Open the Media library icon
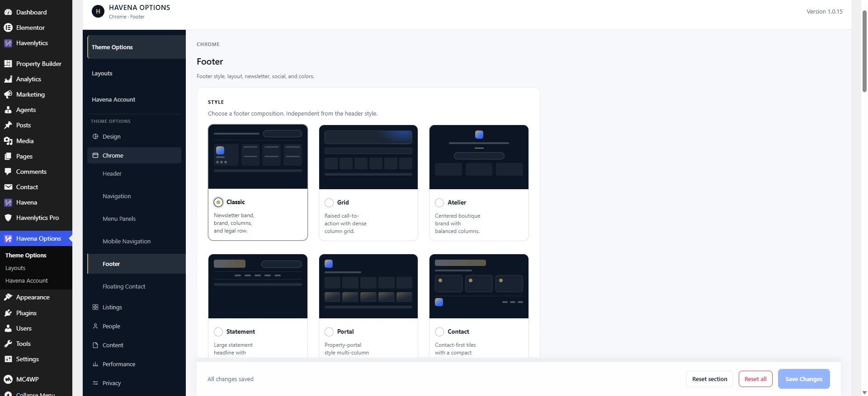Screen dimensions: 868x396 [8, 141]
